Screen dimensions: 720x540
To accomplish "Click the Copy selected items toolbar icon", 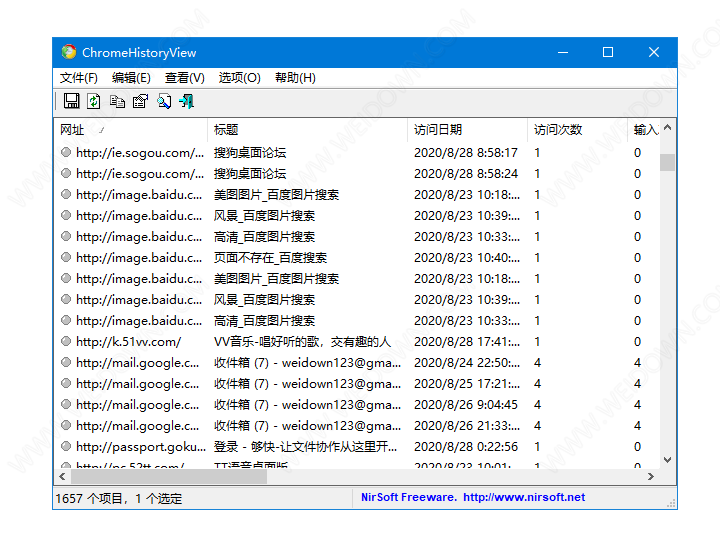I will (x=117, y=101).
